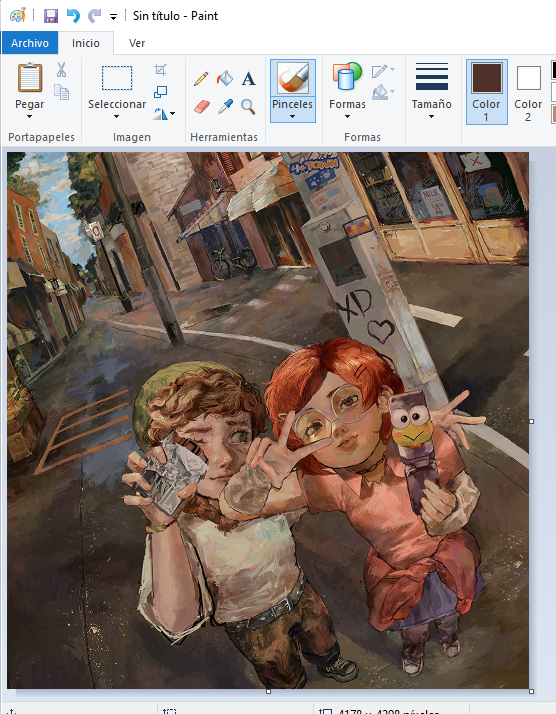
Task: Expand the Pinceles brushes dropdown
Action: coord(292,117)
